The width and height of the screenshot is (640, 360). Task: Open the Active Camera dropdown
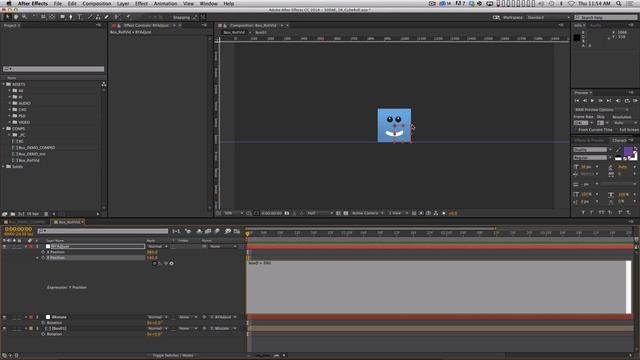[367, 213]
